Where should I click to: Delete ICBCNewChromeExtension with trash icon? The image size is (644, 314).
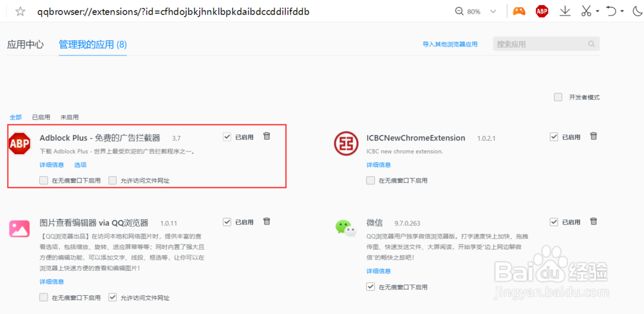pos(594,136)
